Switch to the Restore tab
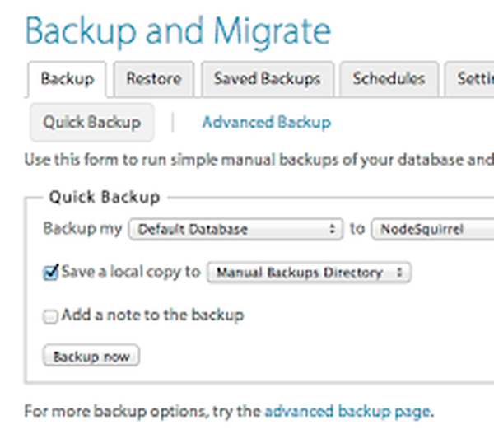 pos(154,79)
